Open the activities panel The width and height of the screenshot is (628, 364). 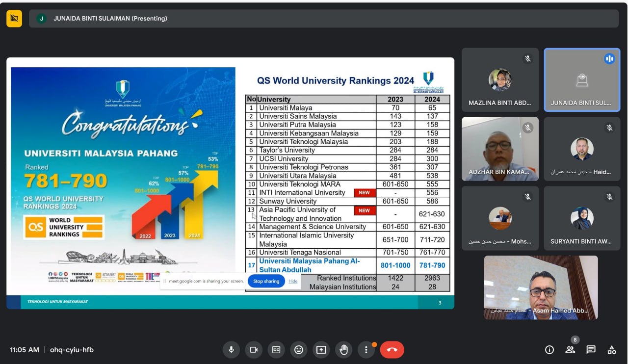pos(612,350)
